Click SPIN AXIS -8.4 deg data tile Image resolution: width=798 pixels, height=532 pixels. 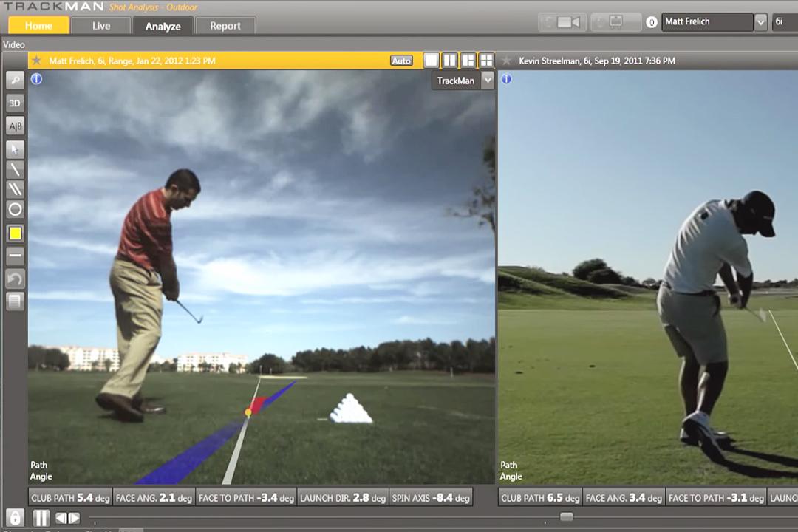tap(431, 498)
